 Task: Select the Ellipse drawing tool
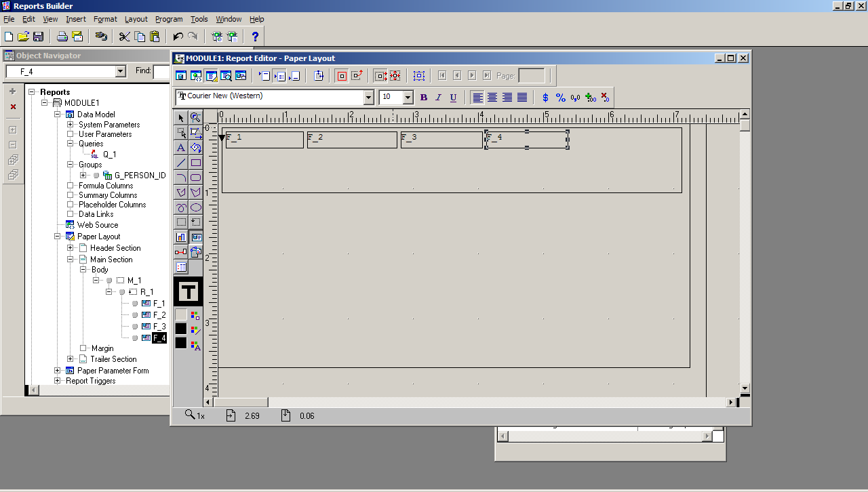196,207
